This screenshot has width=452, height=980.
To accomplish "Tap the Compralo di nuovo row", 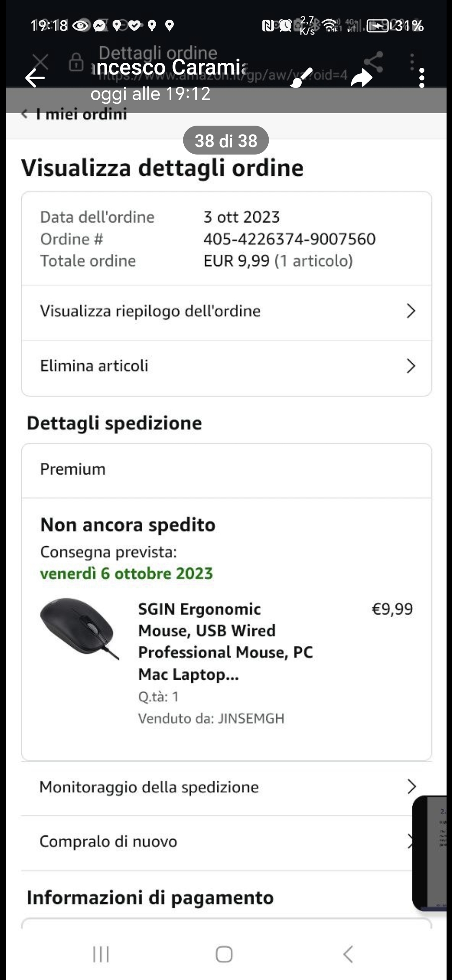I will pyautogui.click(x=218, y=842).
